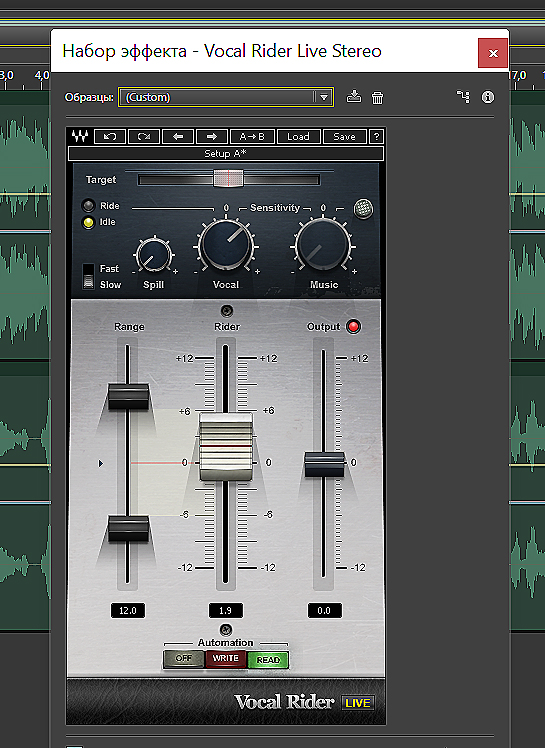Go to previous preset arrow
The image size is (545, 748).
178,136
